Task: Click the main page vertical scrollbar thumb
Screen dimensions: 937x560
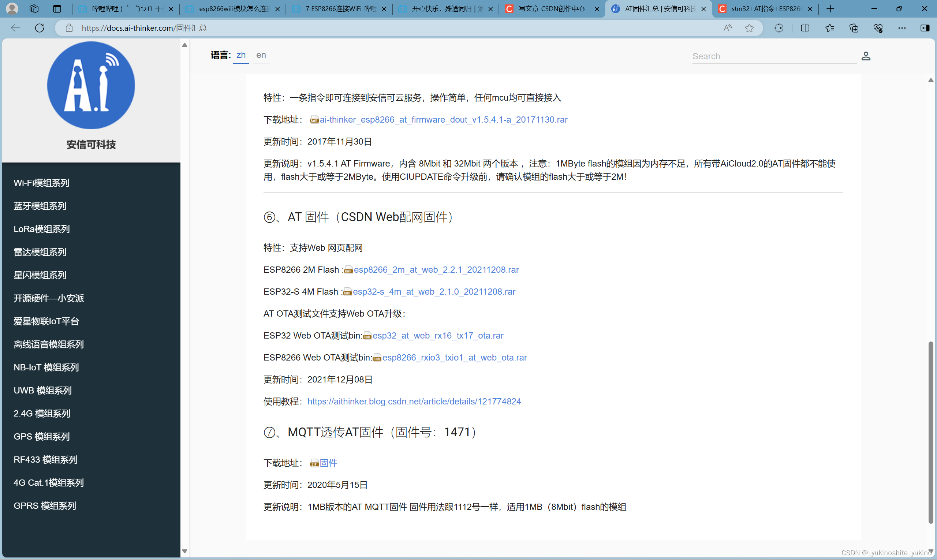Action: click(931, 432)
